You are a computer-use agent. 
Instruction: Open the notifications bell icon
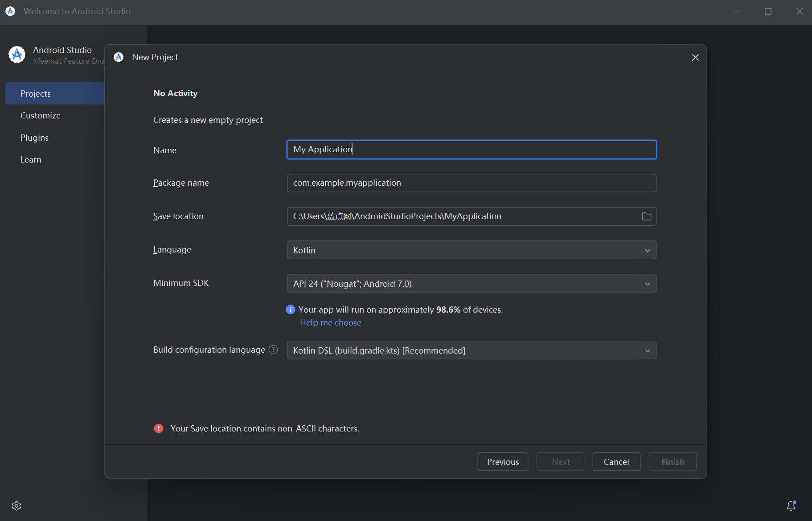tap(791, 506)
